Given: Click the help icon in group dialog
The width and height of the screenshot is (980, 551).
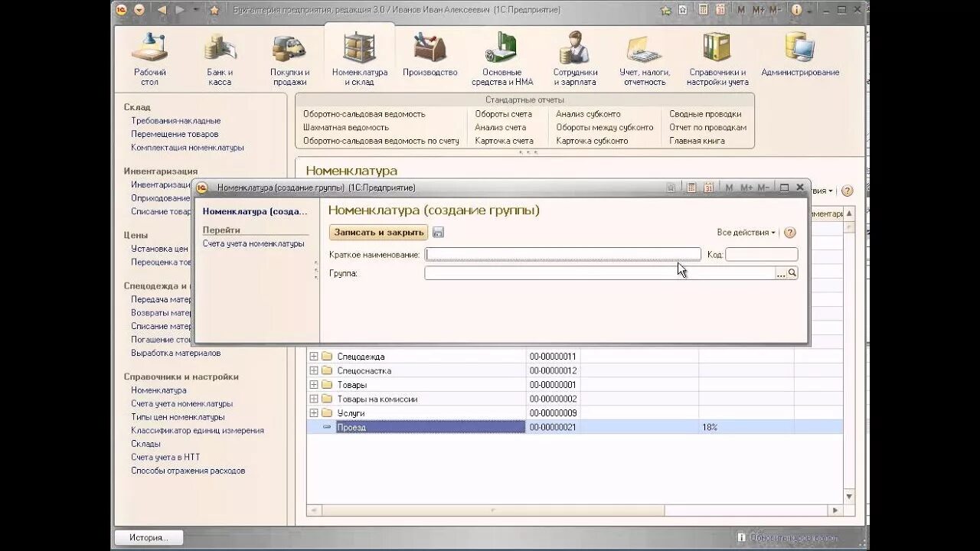Looking at the screenshot, I should click(x=790, y=233).
